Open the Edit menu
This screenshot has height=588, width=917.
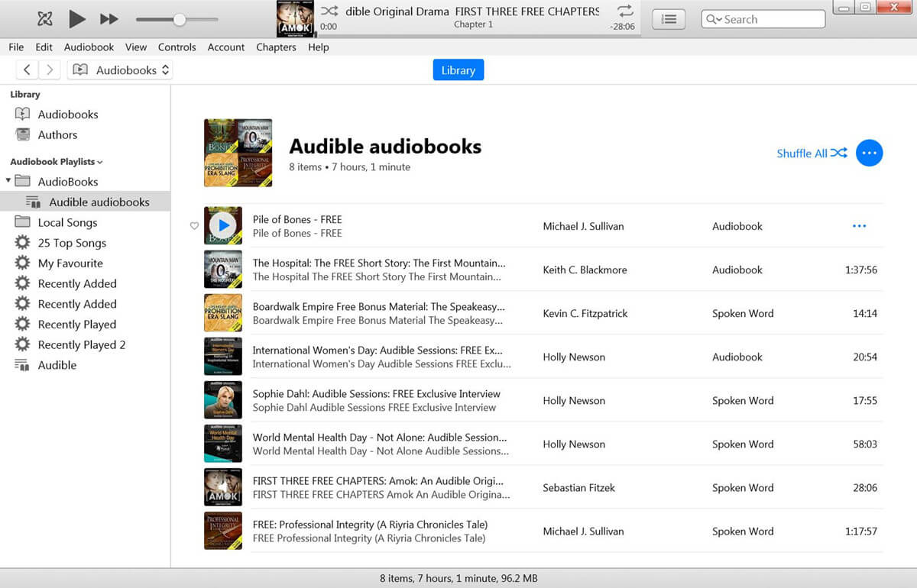[x=44, y=47]
